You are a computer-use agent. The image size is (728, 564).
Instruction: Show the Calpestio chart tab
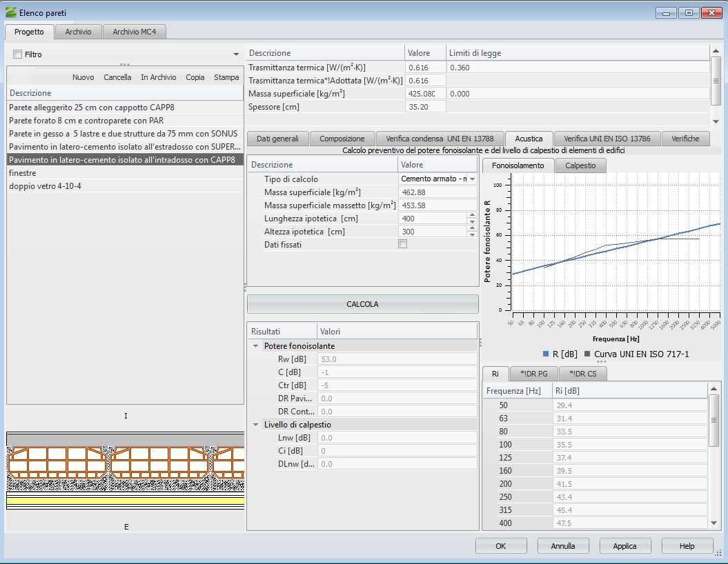pyautogui.click(x=580, y=165)
